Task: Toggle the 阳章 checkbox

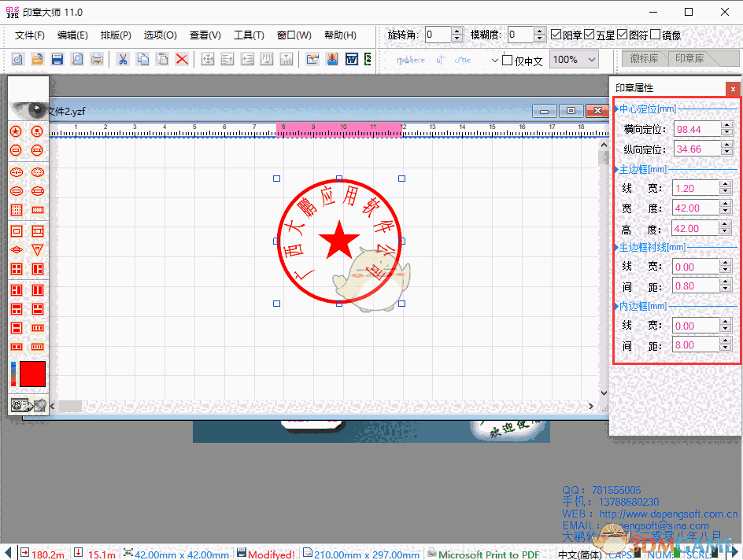Action: tap(556, 35)
